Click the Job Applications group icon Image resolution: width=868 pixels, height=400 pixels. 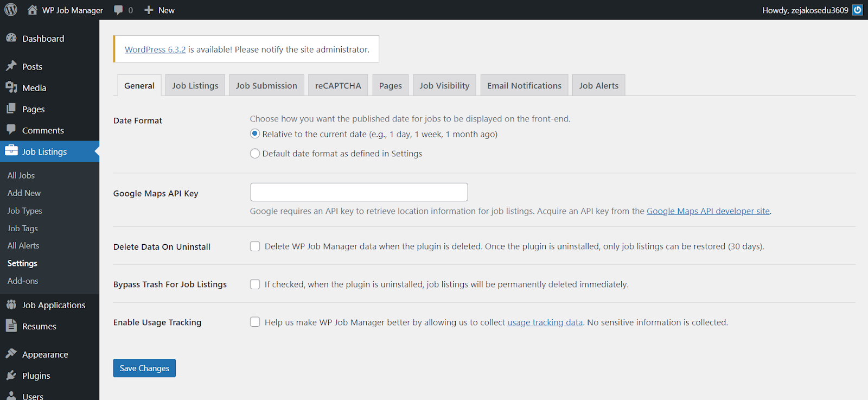point(11,304)
